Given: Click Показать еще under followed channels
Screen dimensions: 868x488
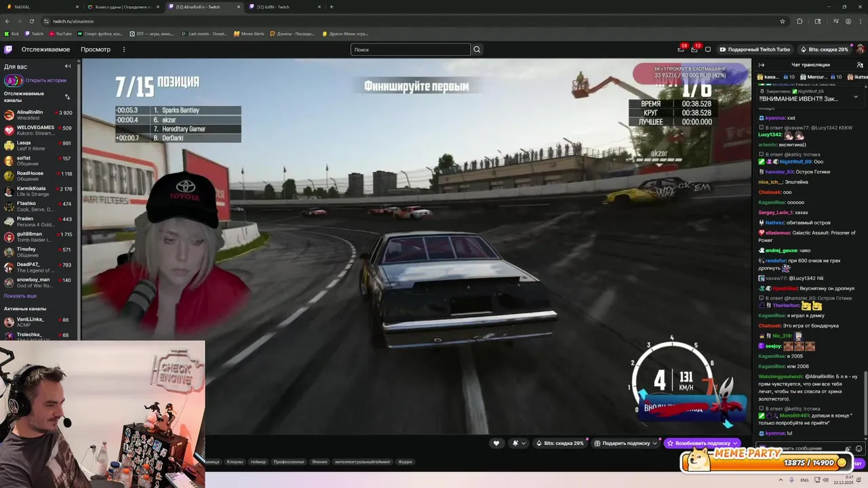Looking at the screenshot, I should coord(20,296).
